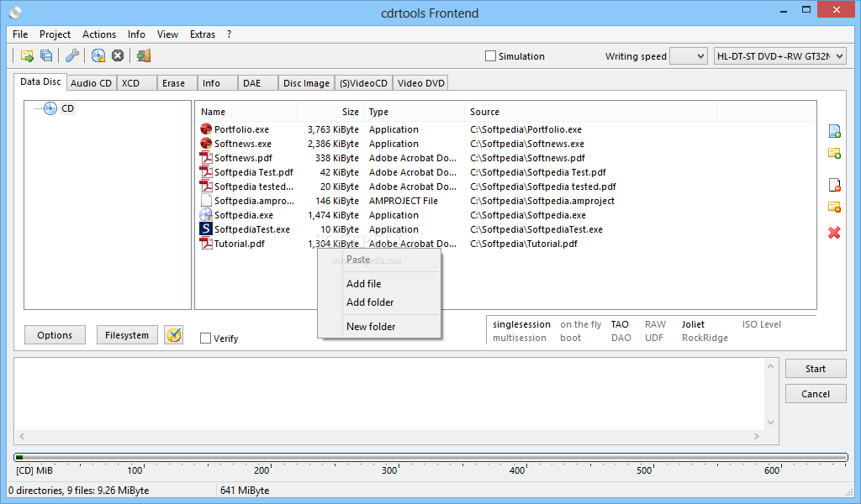861x504 pixels.
Task: Click the clock checkmark icon beside Filesystem
Action: coord(173,334)
